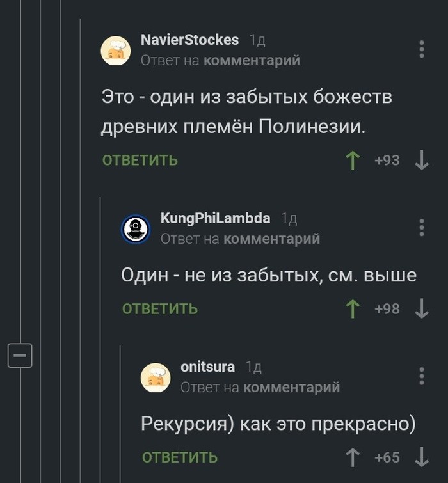This screenshot has height=483, width=448.
Task: Click NavierStockes' avatar image
Action: click(x=116, y=50)
